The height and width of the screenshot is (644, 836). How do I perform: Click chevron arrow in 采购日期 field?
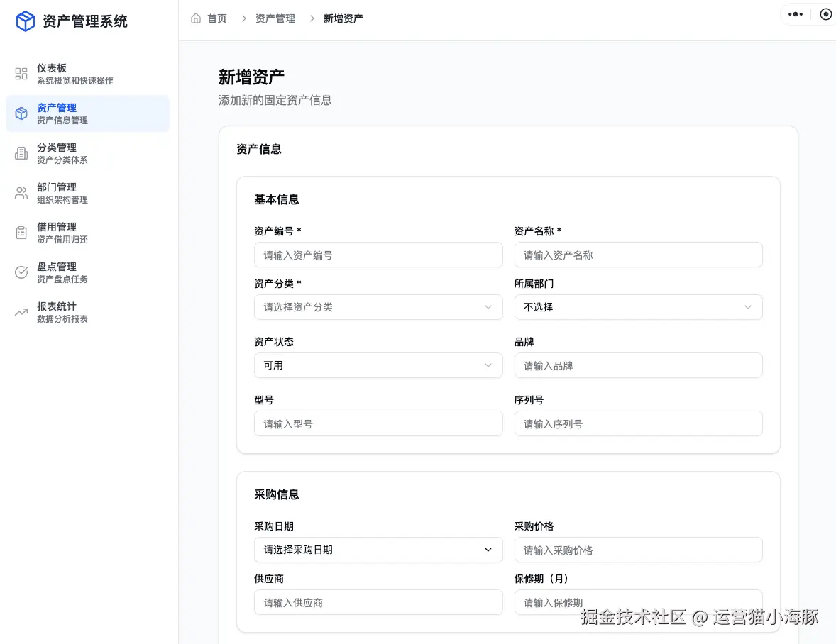pyautogui.click(x=488, y=550)
